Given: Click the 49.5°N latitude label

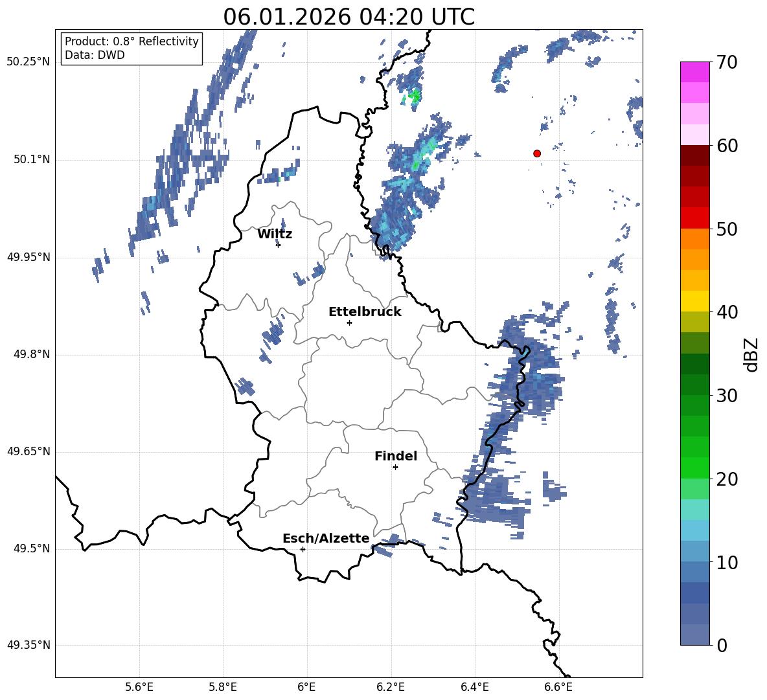Looking at the screenshot, I should (32, 548).
